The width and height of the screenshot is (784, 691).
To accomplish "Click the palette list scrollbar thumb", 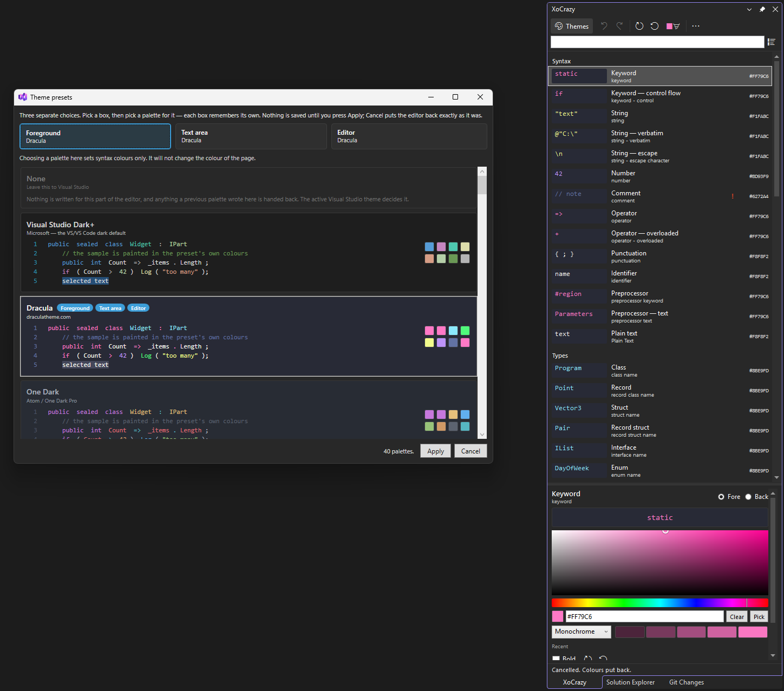I will coord(482,185).
